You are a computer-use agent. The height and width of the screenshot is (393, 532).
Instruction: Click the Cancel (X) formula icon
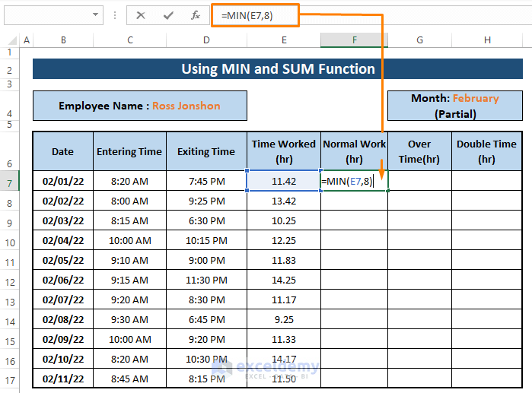(x=141, y=15)
